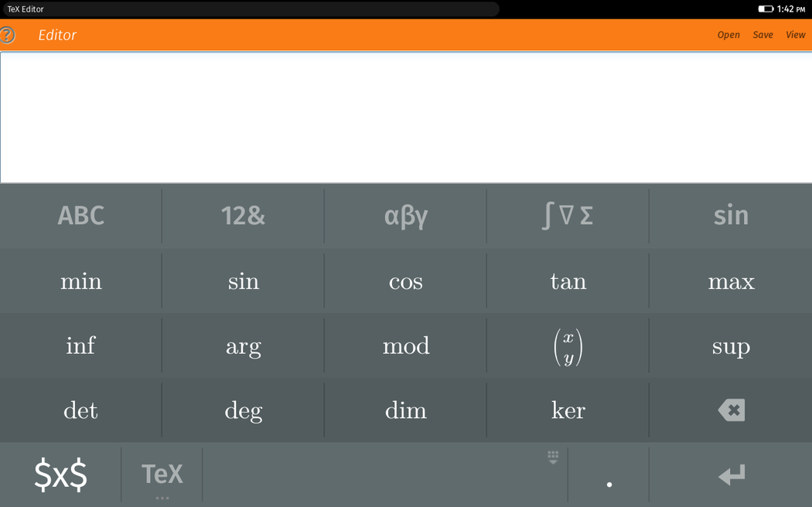This screenshot has height=507, width=812.
Task: Check the battery status icon
Action: 765,9
